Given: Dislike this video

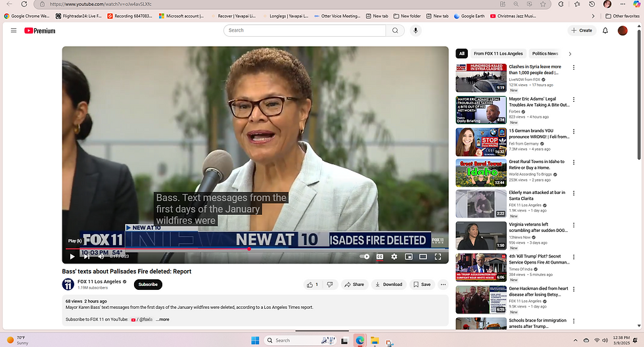Looking at the screenshot, I should [330, 285].
